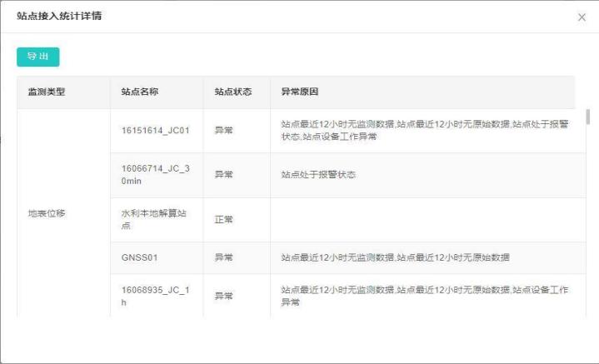This screenshot has width=599, height=364.
Task: Click the 导出 export button
Action: click(x=37, y=57)
